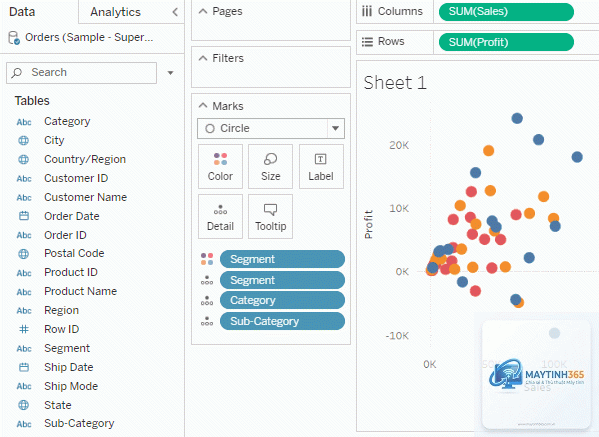
Task: Open the Color marks card
Action: pyautogui.click(x=220, y=167)
